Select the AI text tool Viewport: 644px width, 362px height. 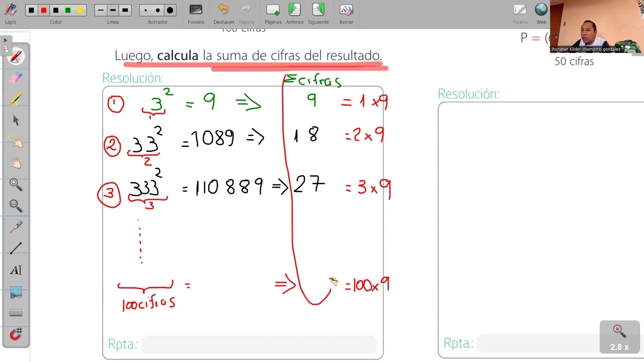pyautogui.click(x=16, y=270)
